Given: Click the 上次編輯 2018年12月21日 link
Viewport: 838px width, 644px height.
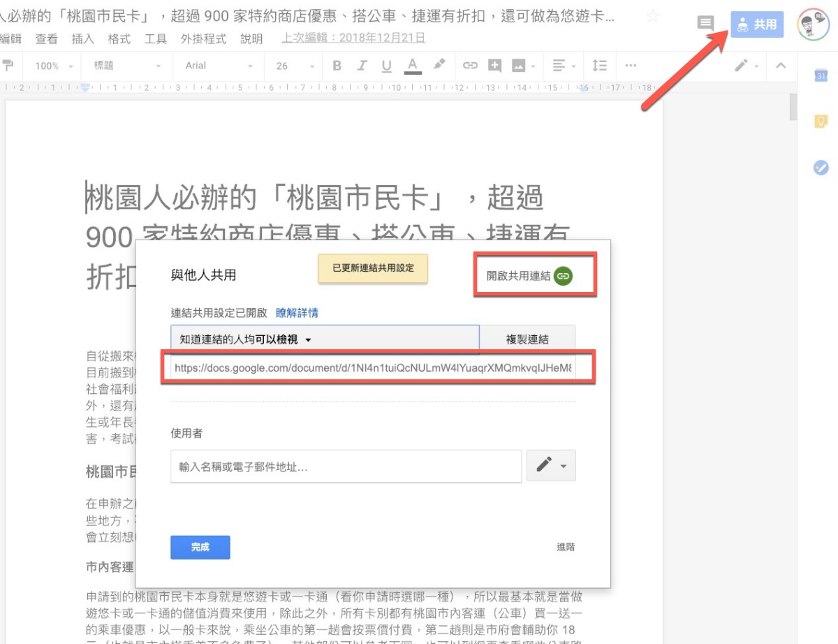Looking at the screenshot, I should 353,38.
